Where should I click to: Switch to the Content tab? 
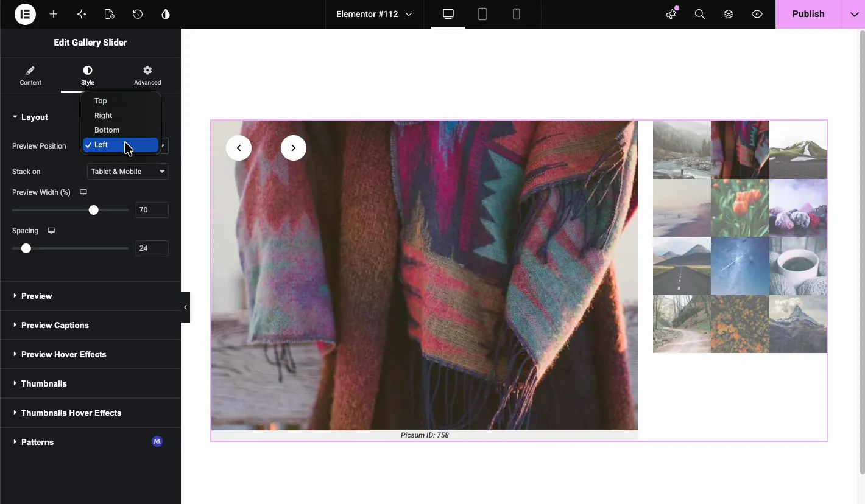pos(30,75)
